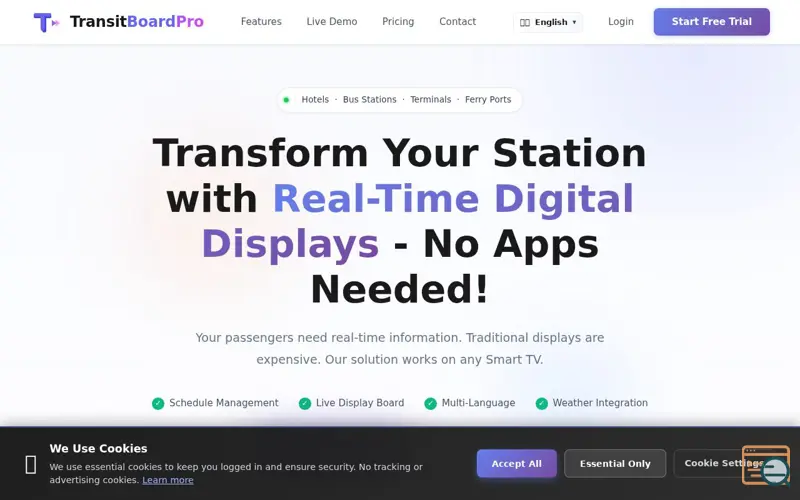Click the Schedule Management text
Image resolution: width=800 pixels, height=500 pixels.
224,403
